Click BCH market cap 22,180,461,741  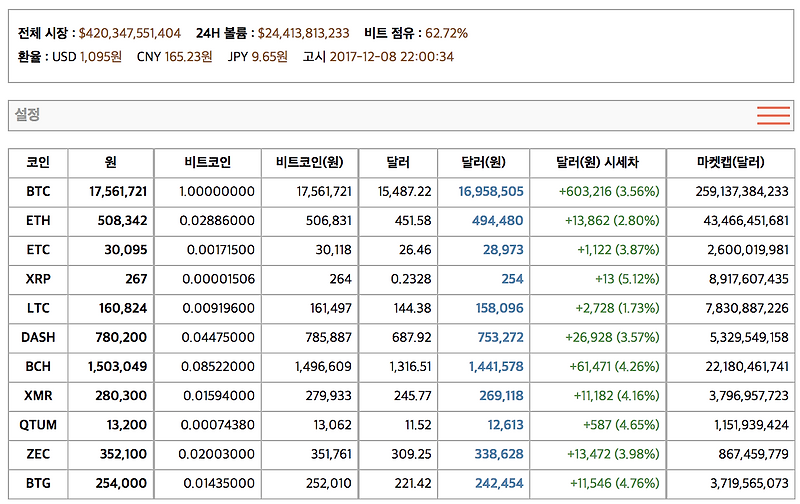747,366
